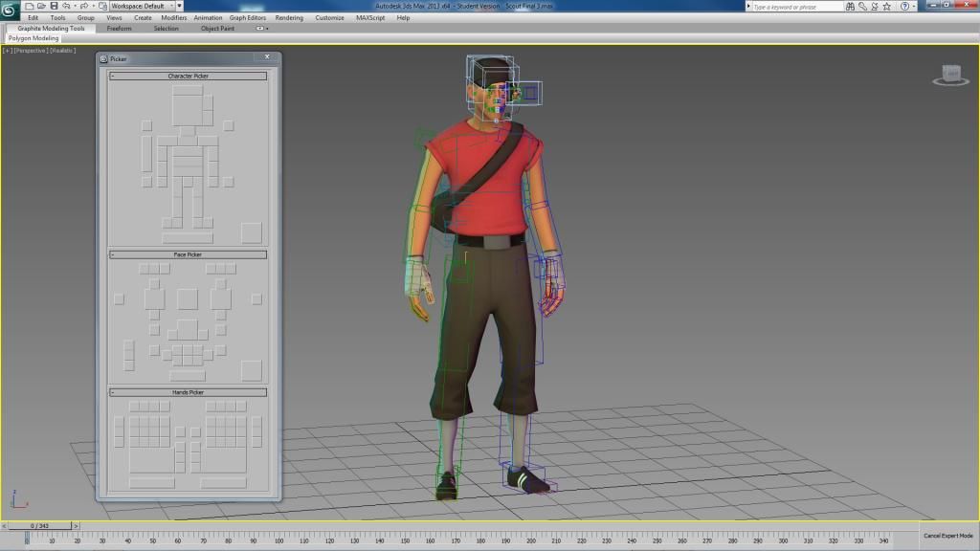Image resolution: width=980 pixels, height=551 pixels.
Task: Click the Help question mark icon
Action: tap(904, 7)
